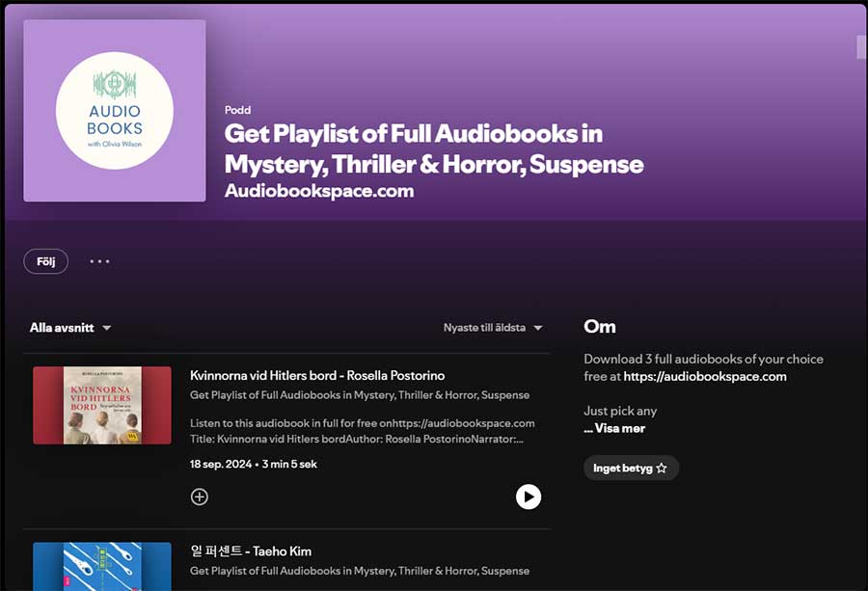Open the Kvinnorna vid Hitlers bord cover thumbnail

tap(102, 405)
